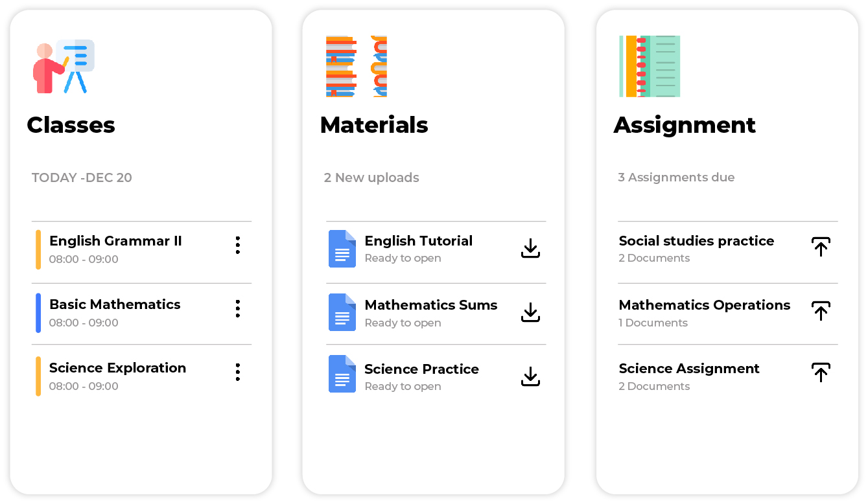Download the Mathematics Sums material

(x=530, y=312)
